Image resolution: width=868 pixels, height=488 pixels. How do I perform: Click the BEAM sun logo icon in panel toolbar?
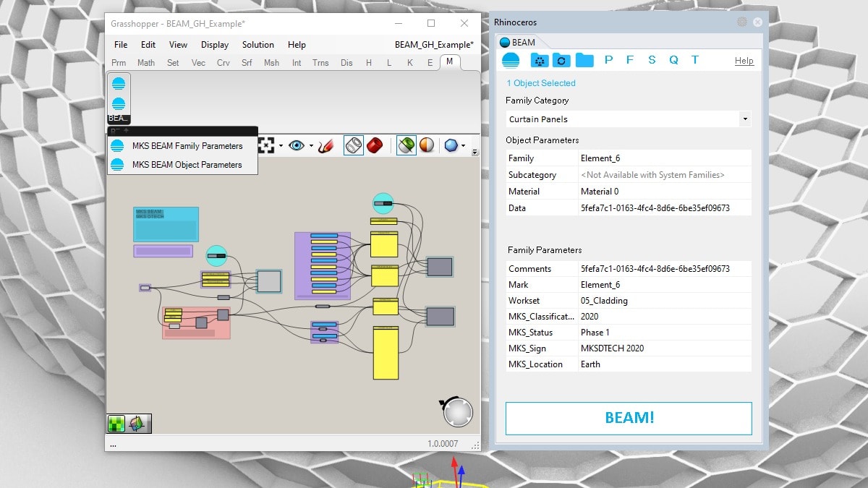click(511, 60)
